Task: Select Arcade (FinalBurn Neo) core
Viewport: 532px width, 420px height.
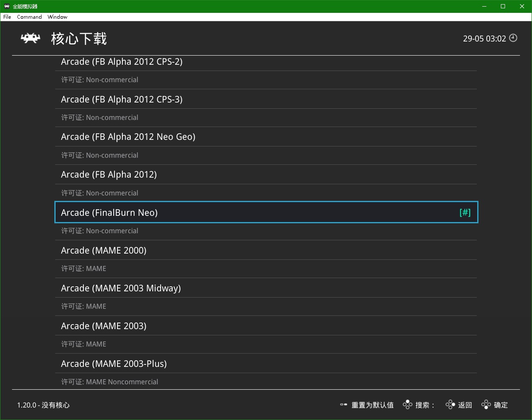Action: pos(266,212)
